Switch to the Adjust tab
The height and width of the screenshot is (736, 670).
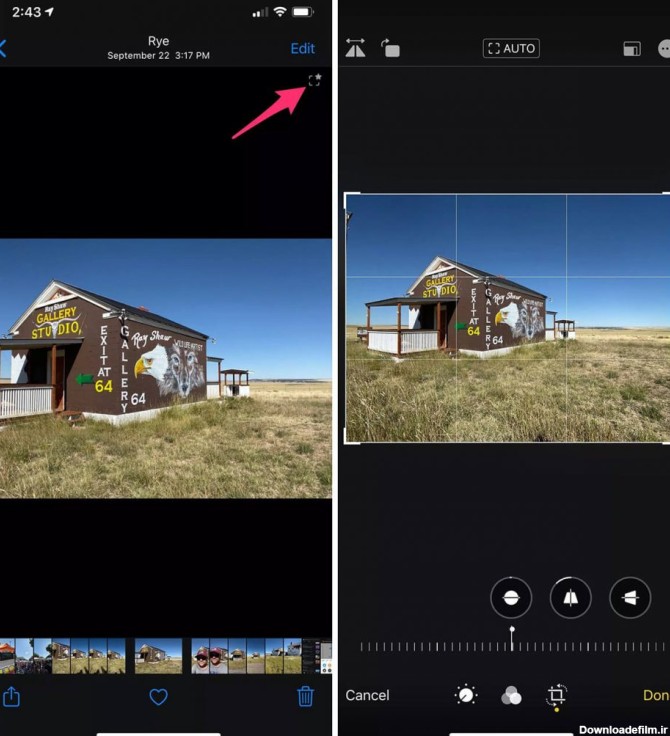(465, 695)
